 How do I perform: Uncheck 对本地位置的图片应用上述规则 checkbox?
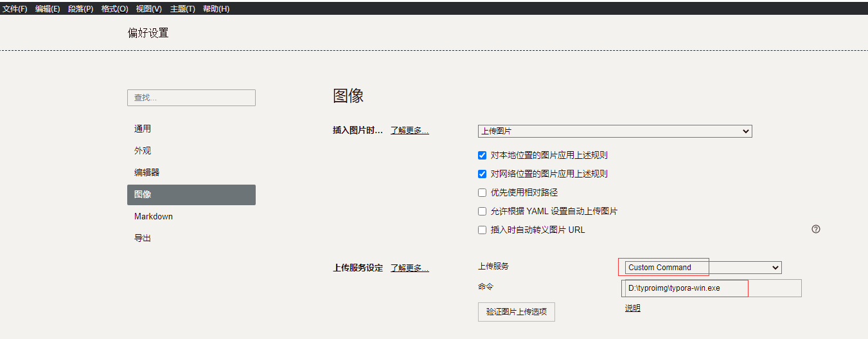click(483, 155)
